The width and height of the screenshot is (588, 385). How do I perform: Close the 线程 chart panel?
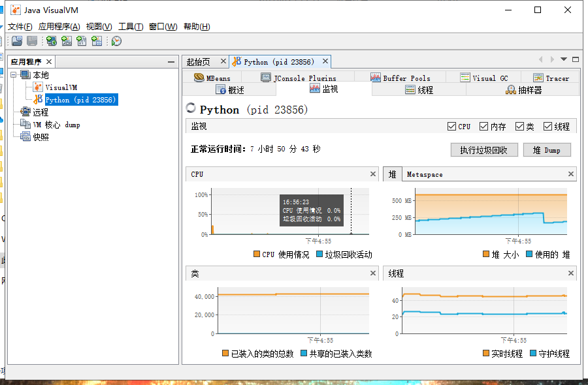click(x=571, y=273)
